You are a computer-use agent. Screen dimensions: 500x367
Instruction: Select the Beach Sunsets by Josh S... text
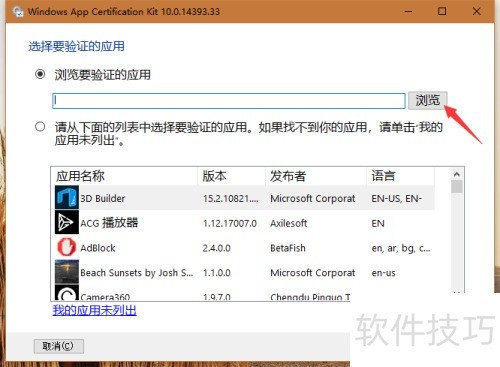pos(137,273)
